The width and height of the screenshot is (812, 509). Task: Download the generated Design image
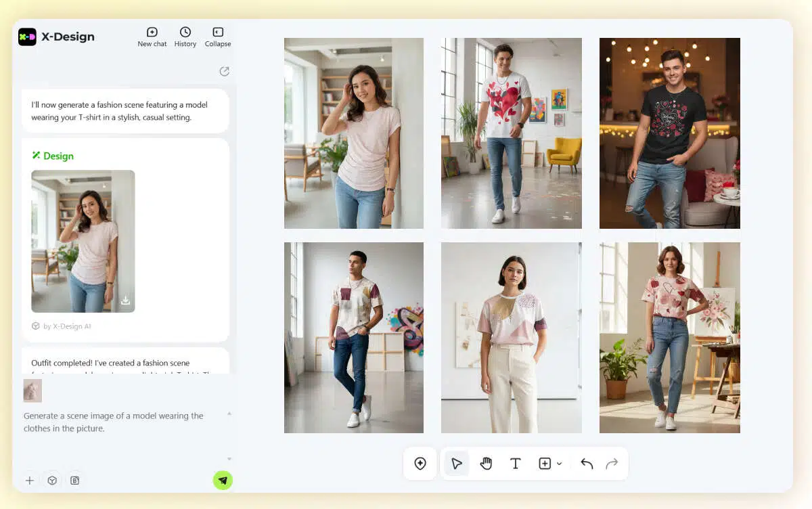coord(125,301)
